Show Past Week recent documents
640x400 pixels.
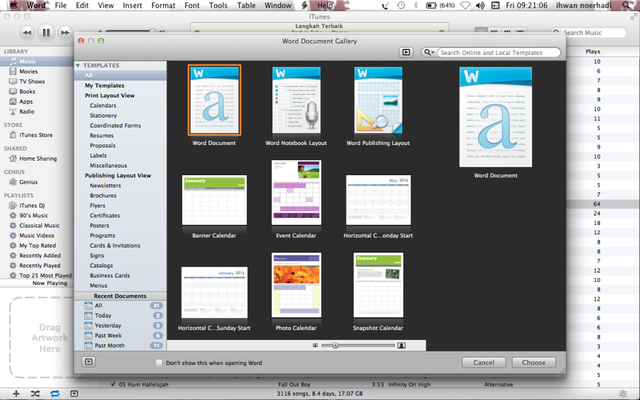120,336
